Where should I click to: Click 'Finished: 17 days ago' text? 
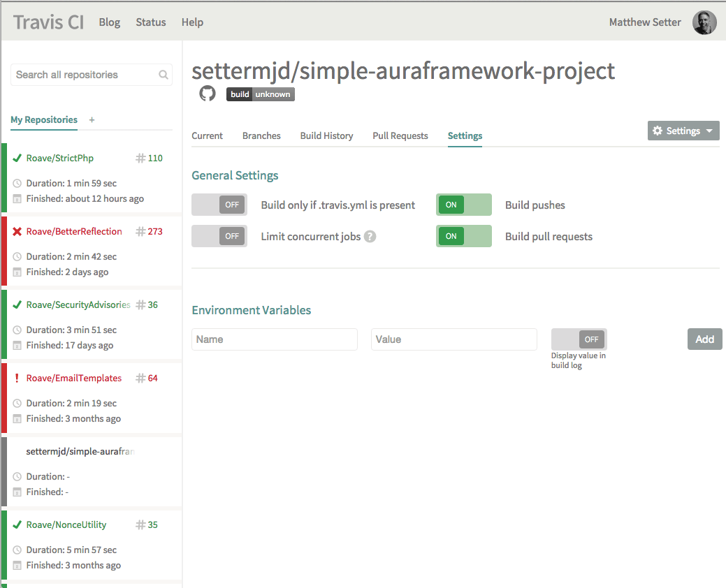[x=69, y=346]
